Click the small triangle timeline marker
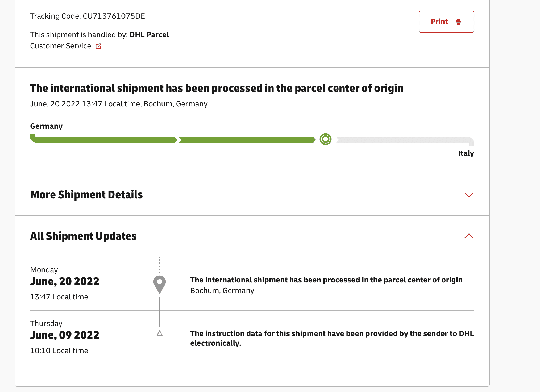Image resolution: width=540 pixels, height=392 pixels. point(160,333)
